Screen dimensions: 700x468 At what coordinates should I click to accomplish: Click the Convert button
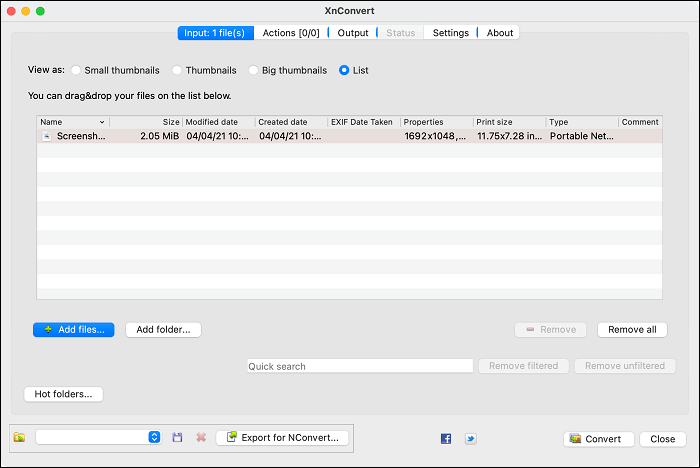coord(598,438)
